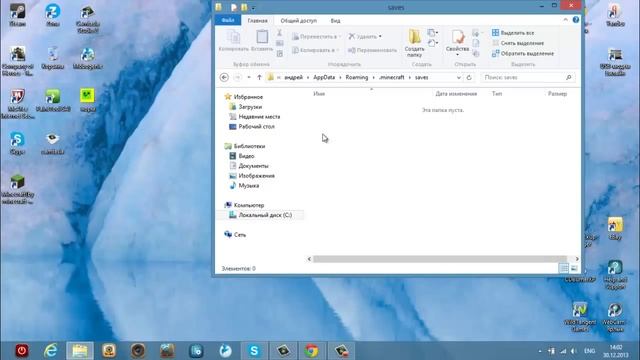Switch to the Общий доступ (Share) tab
Image resolution: width=640 pixels, height=360 pixels.
click(x=298, y=20)
